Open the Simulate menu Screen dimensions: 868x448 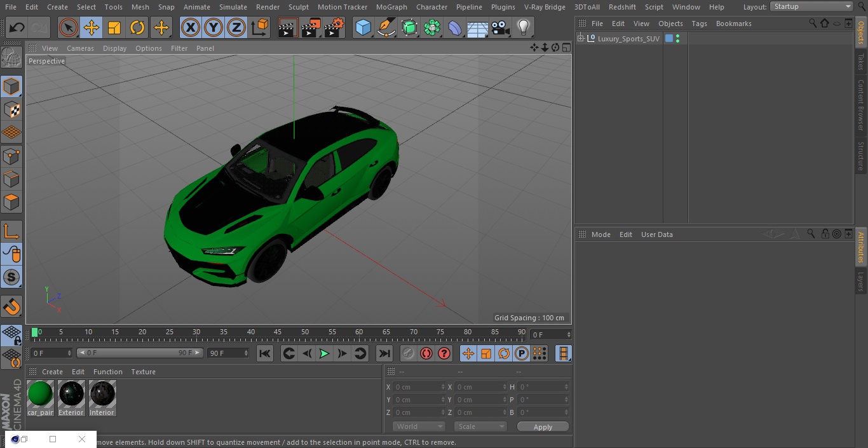point(233,7)
